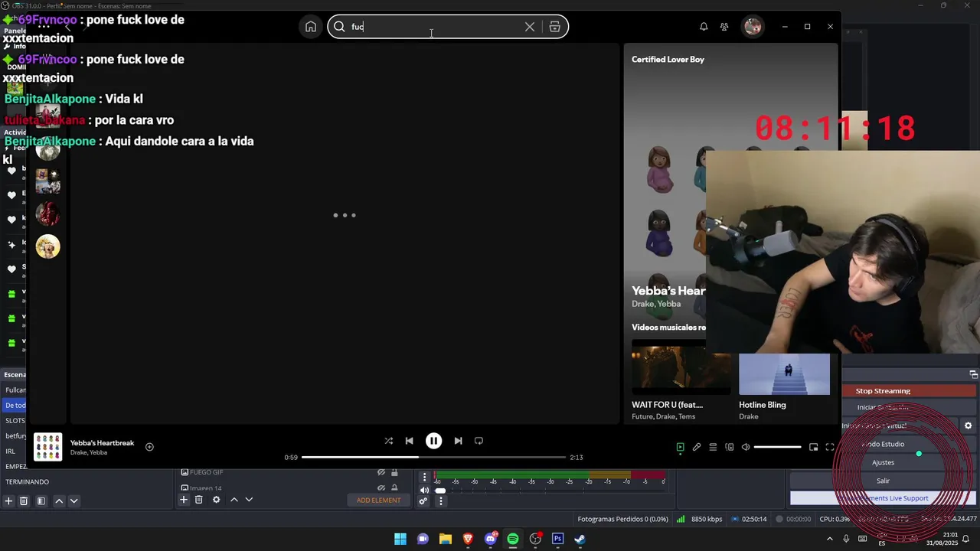The image size is (980, 551).
Task: Pause the current song
Action: click(433, 441)
